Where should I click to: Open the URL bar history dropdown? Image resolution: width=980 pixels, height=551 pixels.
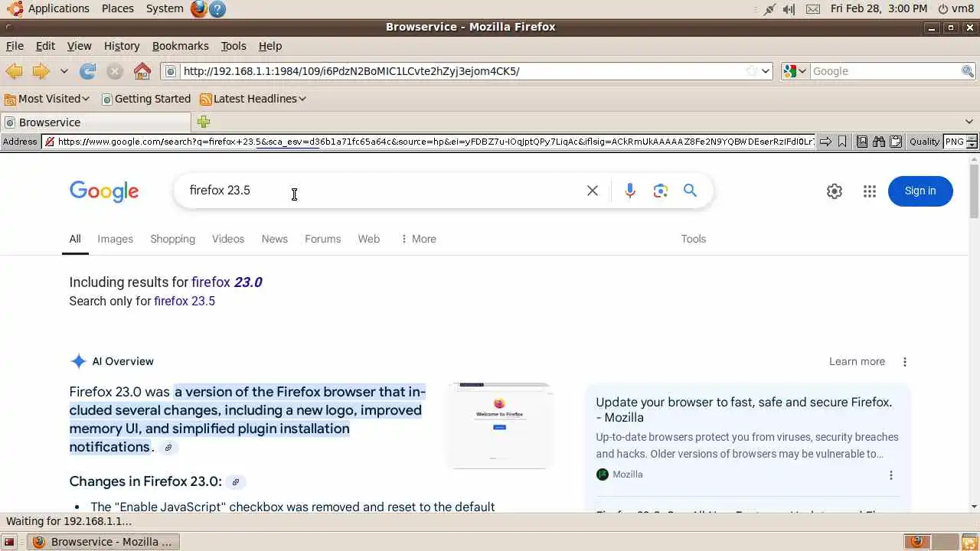tap(766, 71)
